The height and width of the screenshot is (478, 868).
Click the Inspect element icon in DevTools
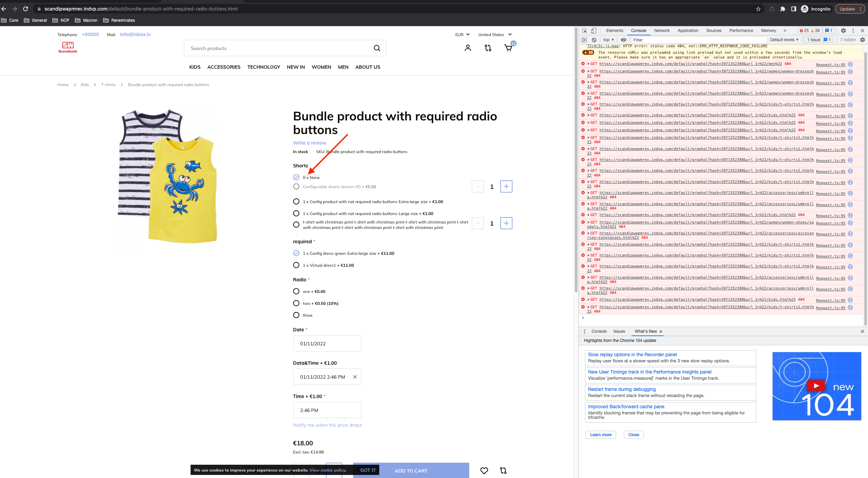point(585,31)
